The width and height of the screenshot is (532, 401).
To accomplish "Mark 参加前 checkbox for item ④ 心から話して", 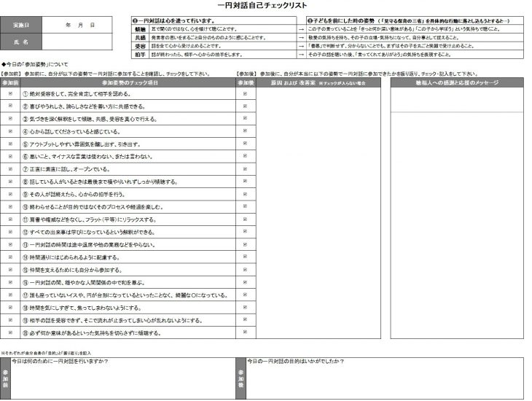I will tap(10, 131).
